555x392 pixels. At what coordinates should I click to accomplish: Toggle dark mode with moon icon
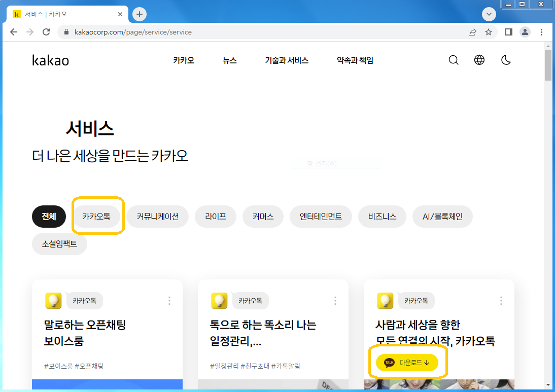[506, 60]
